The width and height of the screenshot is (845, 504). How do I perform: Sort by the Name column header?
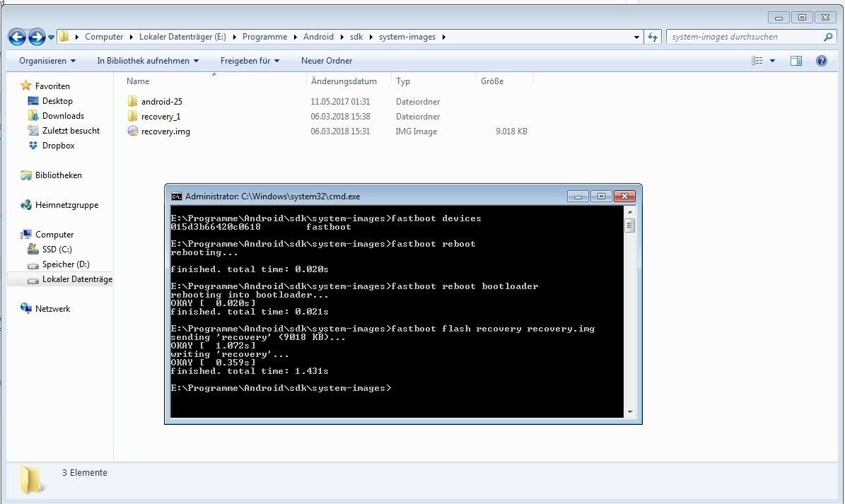[x=138, y=81]
